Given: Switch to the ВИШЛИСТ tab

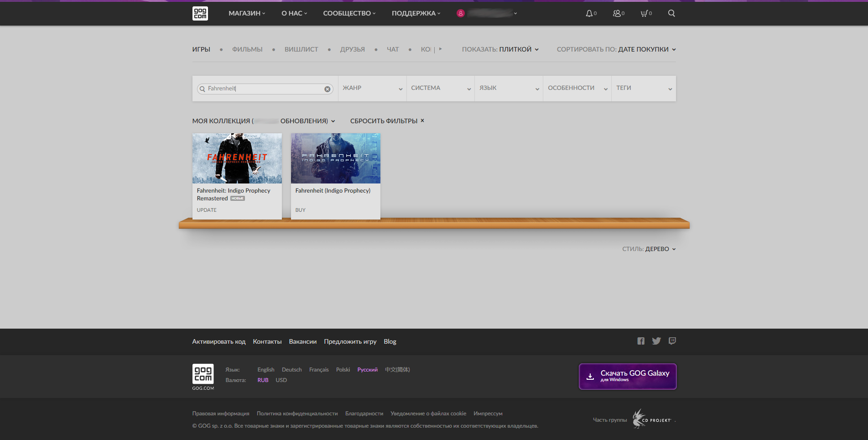Looking at the screenshot, I should [301, 49].
